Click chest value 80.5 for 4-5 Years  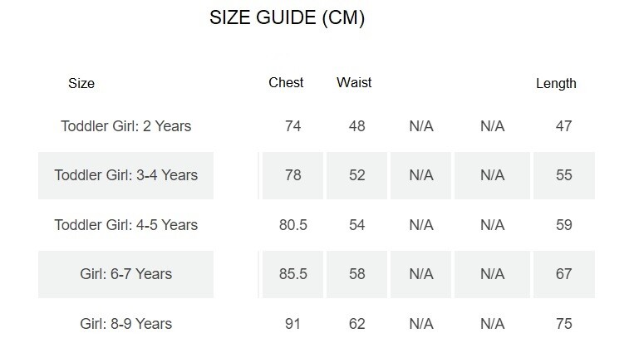[293, 225]
